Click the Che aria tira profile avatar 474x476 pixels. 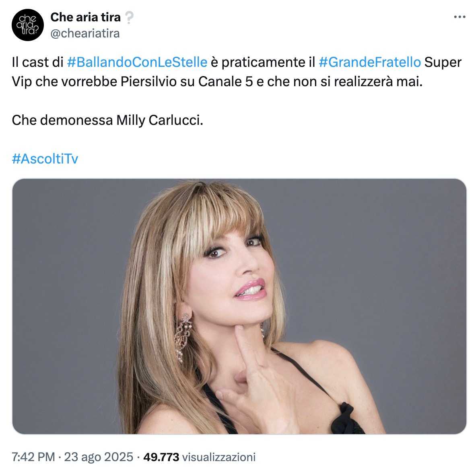28,25
